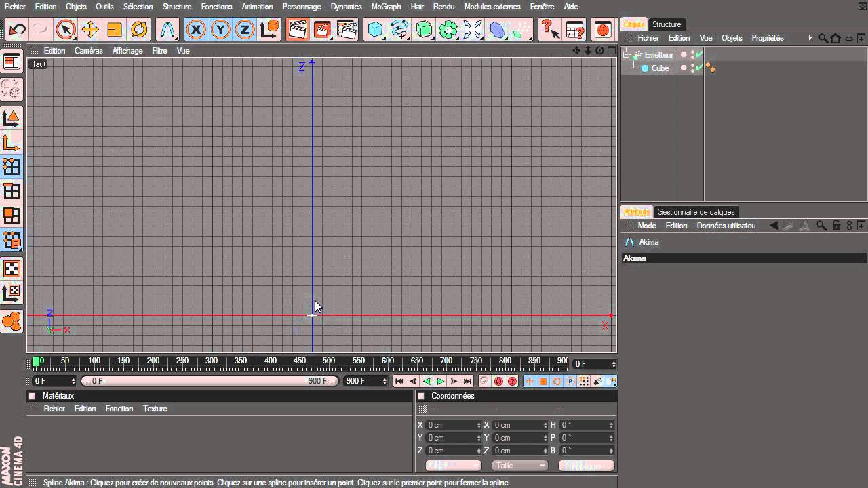Image resolution: width=868 pixels, height=488 pixels.
Task: Collapse the Emetteur tree node
Action: (627, 55)
